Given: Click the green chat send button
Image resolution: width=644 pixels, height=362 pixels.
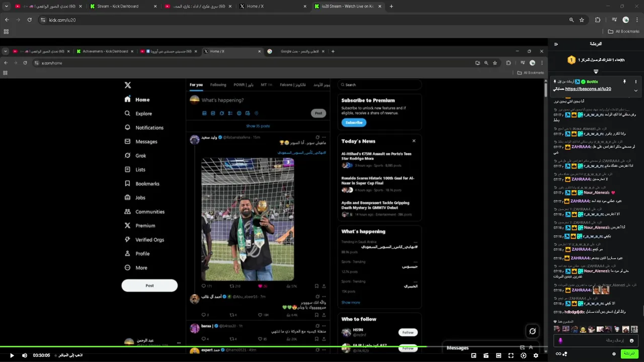Looking at the screenshot, I should click(x=629, y=353).
